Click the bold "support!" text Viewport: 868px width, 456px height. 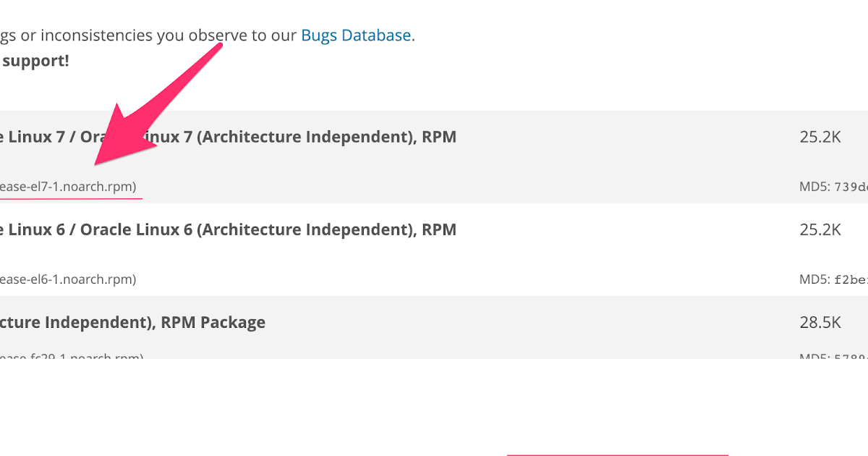(x=35, y=61)
